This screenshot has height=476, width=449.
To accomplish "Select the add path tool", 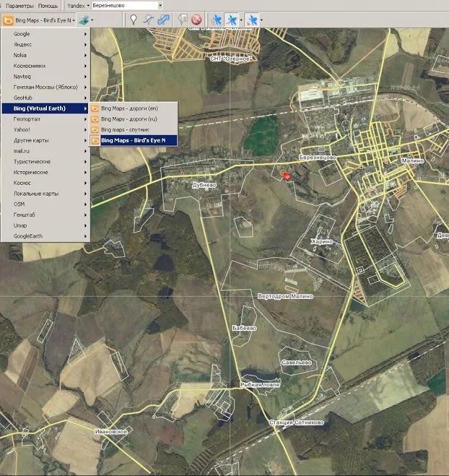I will pyautogui.click(x=149, y=20).
